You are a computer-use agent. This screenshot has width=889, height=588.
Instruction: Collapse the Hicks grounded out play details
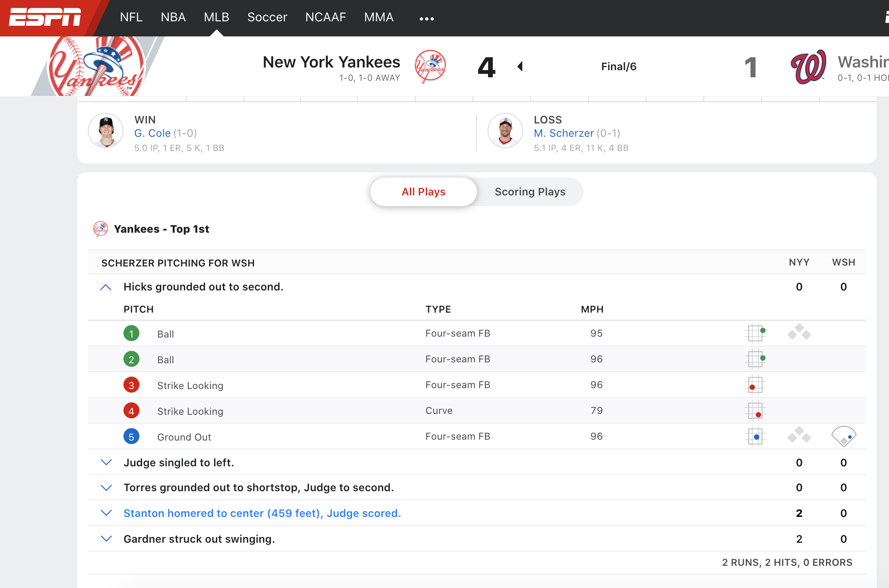pyautogui.click(x=106, y=287)
